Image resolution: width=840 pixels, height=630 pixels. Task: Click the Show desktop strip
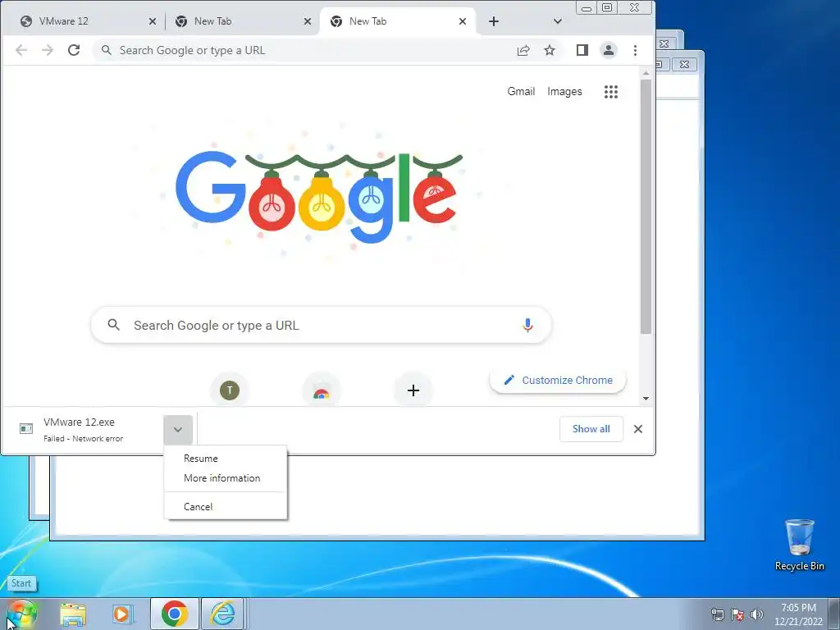tap(834, 614)
